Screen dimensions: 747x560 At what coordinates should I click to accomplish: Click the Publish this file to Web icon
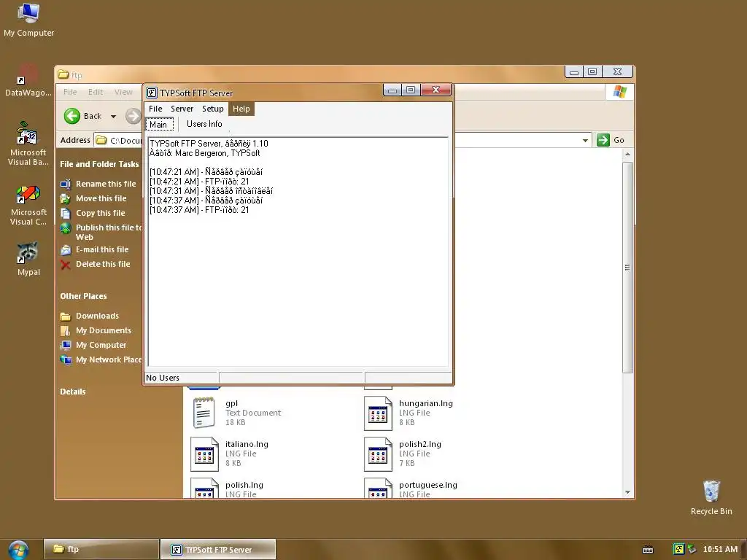click(66, 228)
